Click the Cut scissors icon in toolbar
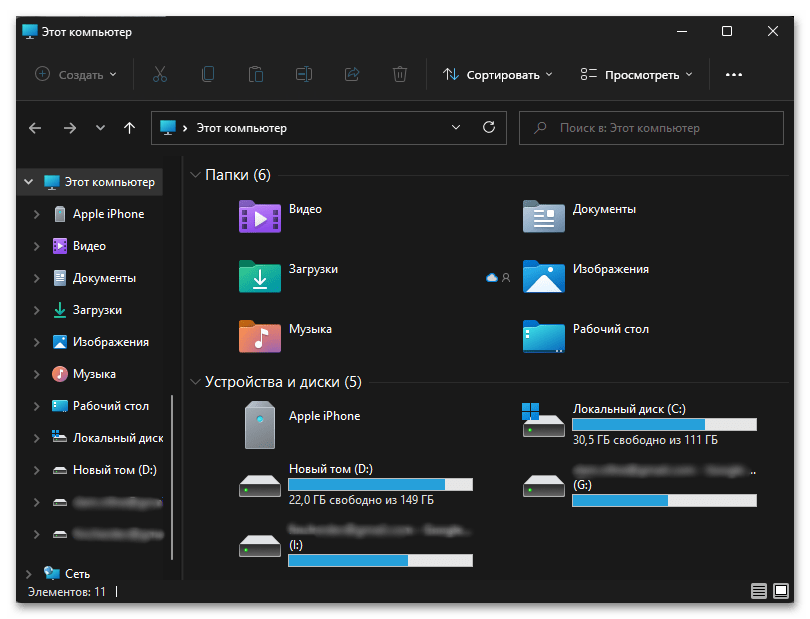Image resolution: width=810 pixels, height=619 pixels. coord(160,74)
